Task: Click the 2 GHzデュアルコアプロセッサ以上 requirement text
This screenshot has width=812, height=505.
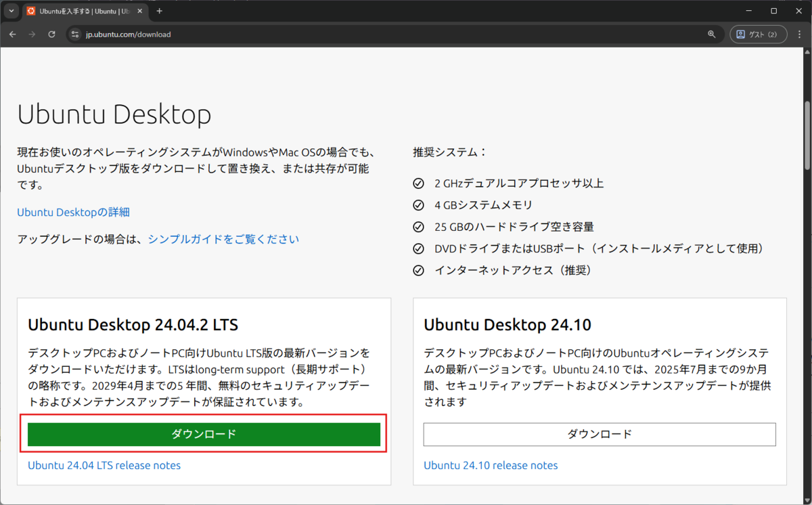Action: (x=519, y=183)
